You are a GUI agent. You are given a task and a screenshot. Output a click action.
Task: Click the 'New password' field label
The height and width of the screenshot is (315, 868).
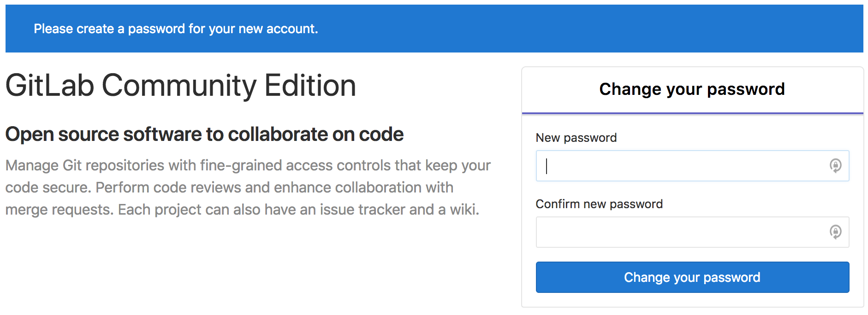[x=576, y=138]
